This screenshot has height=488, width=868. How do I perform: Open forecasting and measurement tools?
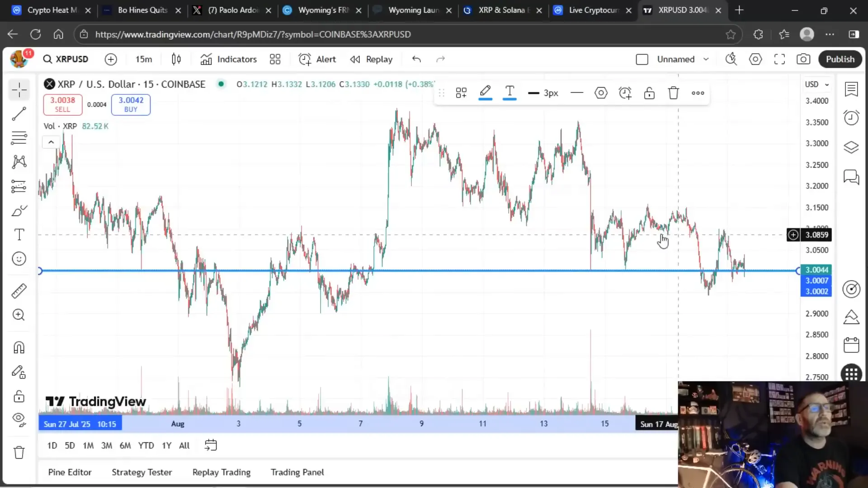pyautogui.click(x=19, y=186)
